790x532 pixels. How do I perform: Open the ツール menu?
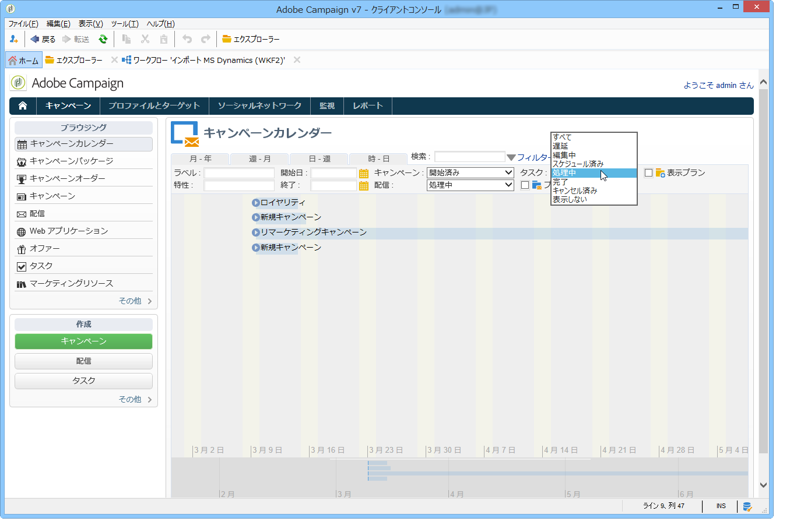pyautogui.click(x=125, y=24)
